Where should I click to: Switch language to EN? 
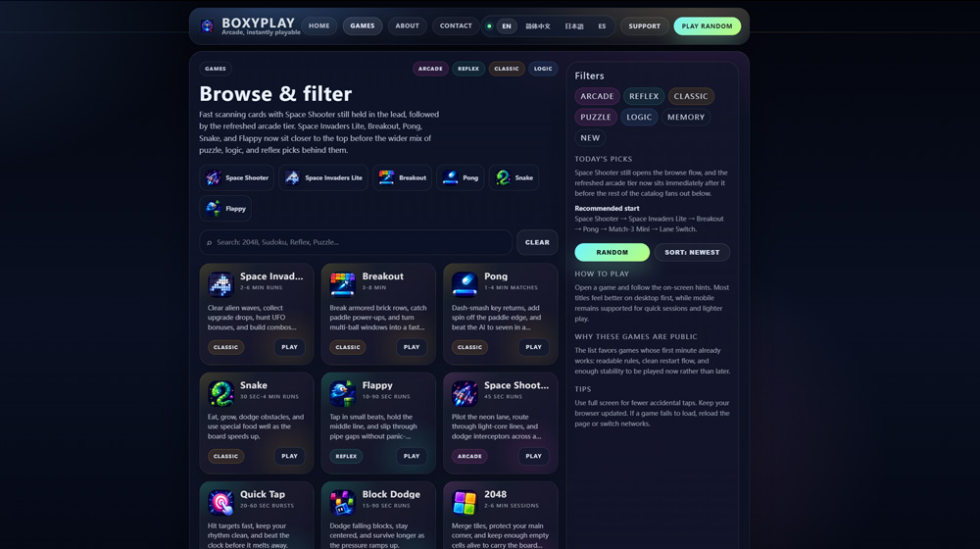(x=507, y=26)
